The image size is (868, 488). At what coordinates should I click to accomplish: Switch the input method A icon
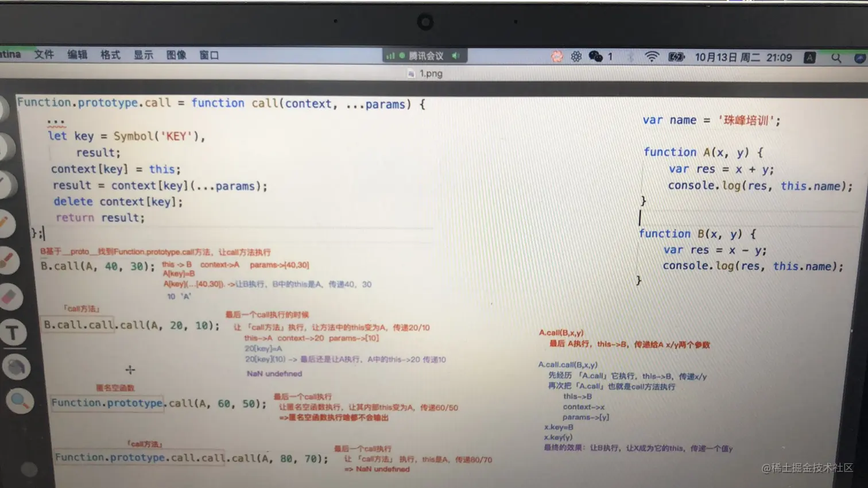point(809,57)
